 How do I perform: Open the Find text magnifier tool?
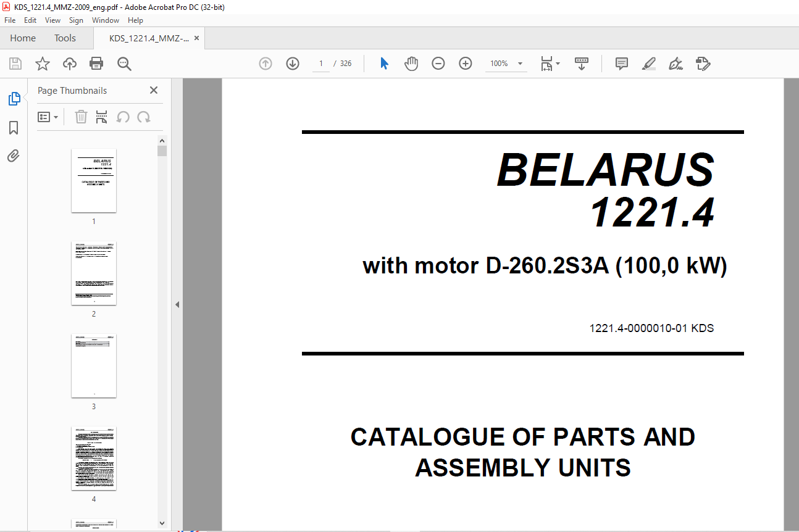pyautogui.click(x=124, y=64)
